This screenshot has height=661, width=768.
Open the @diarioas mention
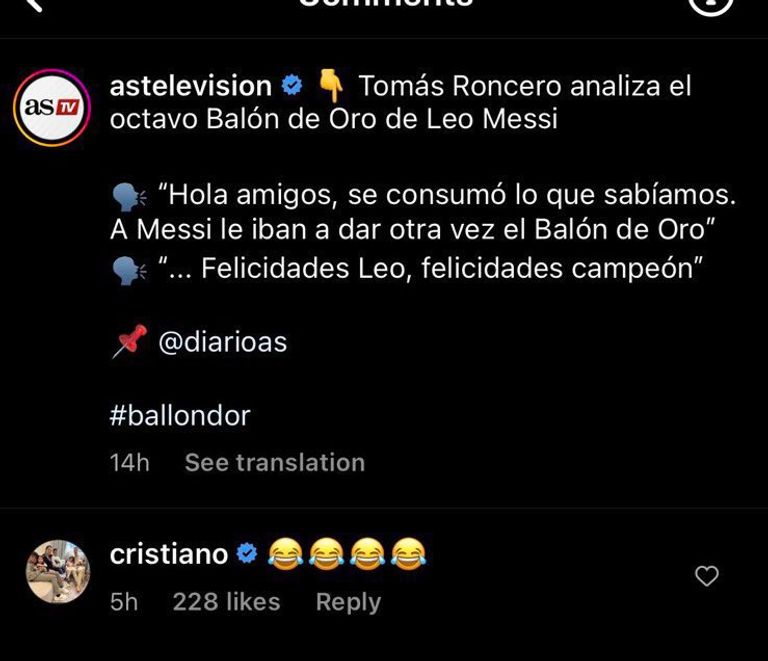pyautogui.click(x=222, y=342)
